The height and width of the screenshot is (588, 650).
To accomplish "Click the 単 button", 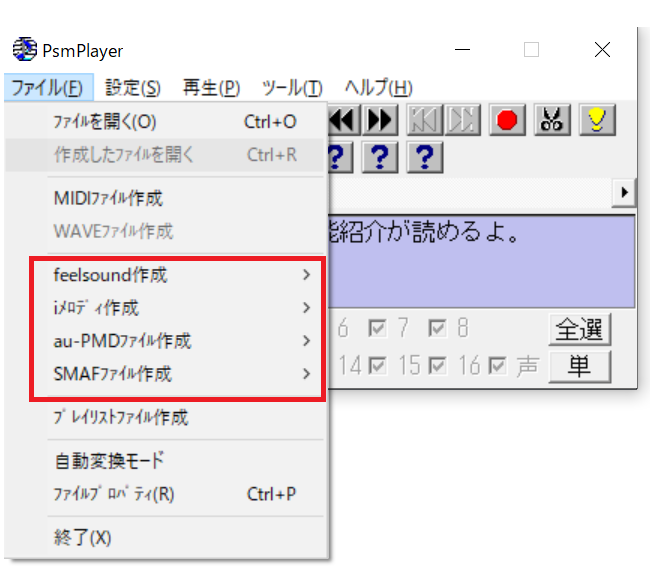I will pyautogui.click(x=580, y=366).
